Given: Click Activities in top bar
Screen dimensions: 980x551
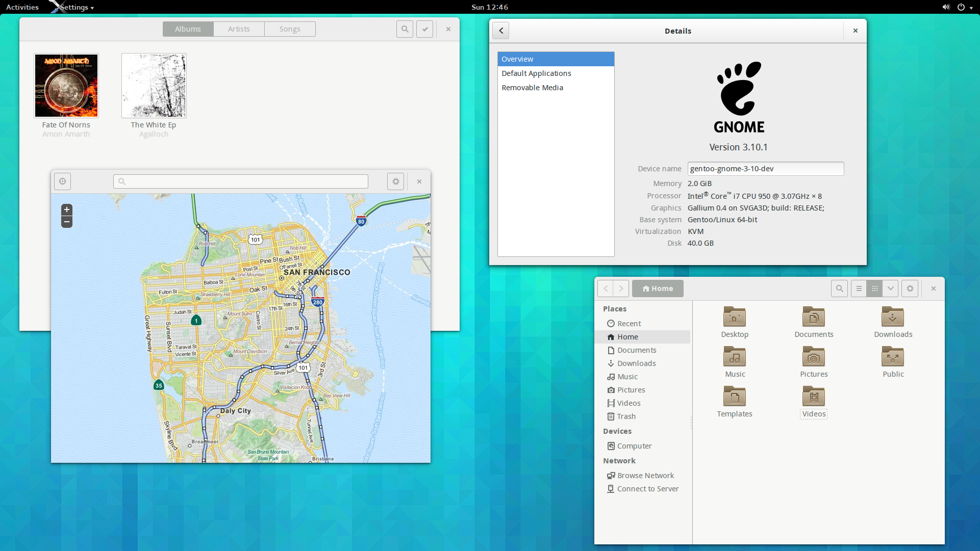Looking at the screenshot, I should click(x=22, y=7).
